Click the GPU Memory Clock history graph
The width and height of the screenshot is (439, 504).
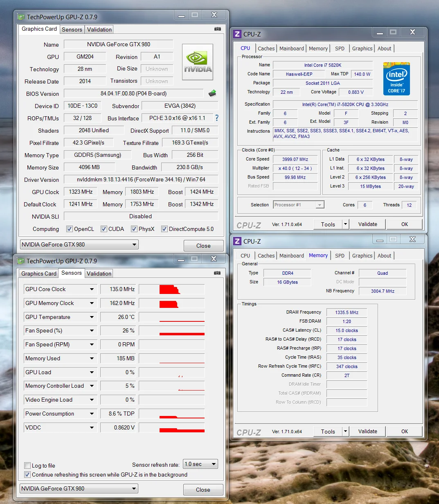(172, 303)
